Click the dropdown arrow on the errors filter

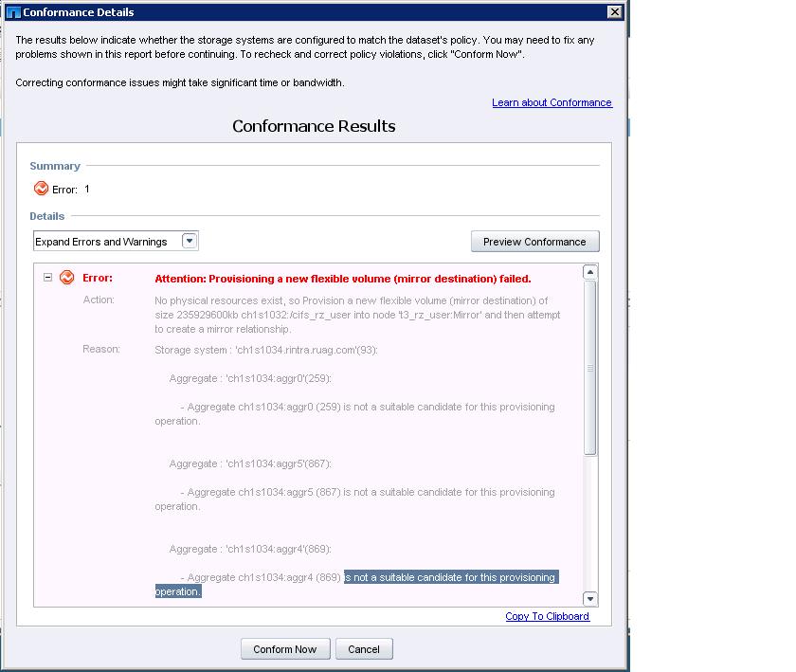(x=190, y=241)
